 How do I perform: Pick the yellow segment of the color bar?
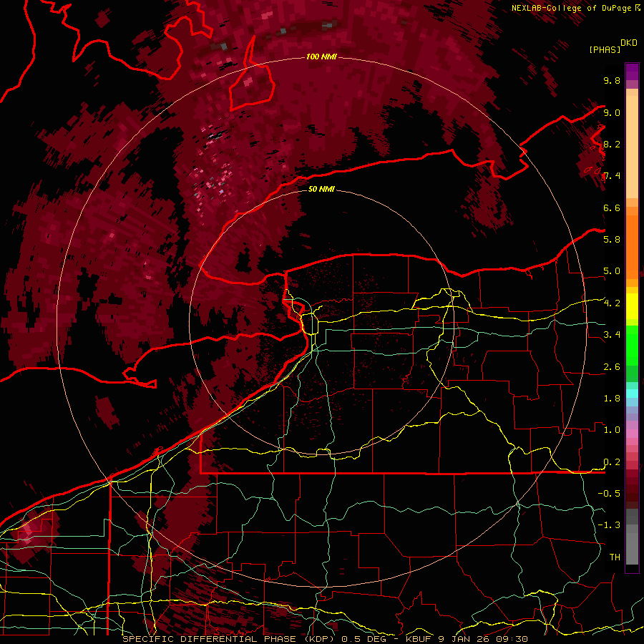tap(632, 307)
